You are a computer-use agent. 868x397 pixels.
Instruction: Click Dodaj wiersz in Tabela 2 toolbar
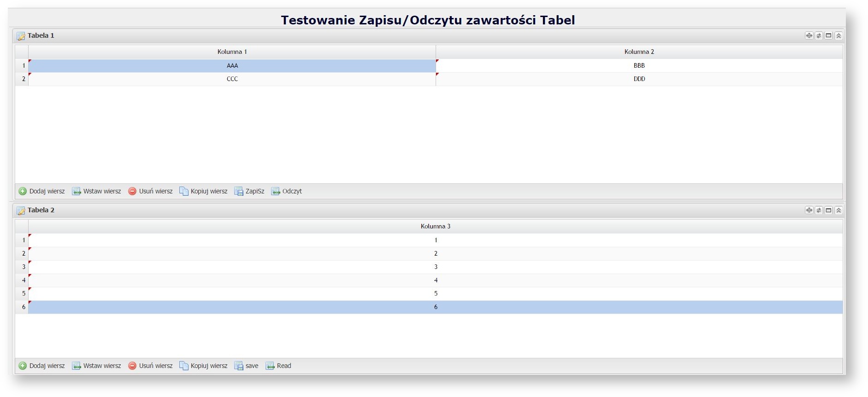click(42, 366)
